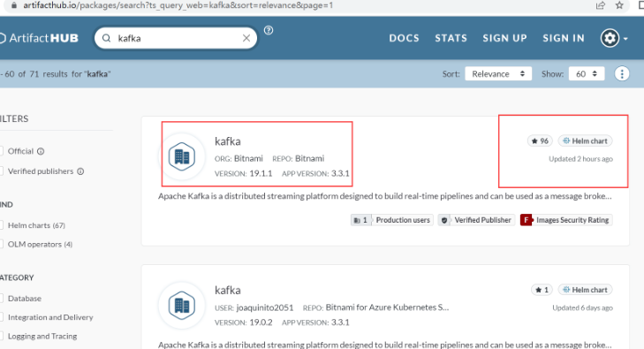Click the Official info icon
This screenshot has width=644, height=349.
(41, 151)
